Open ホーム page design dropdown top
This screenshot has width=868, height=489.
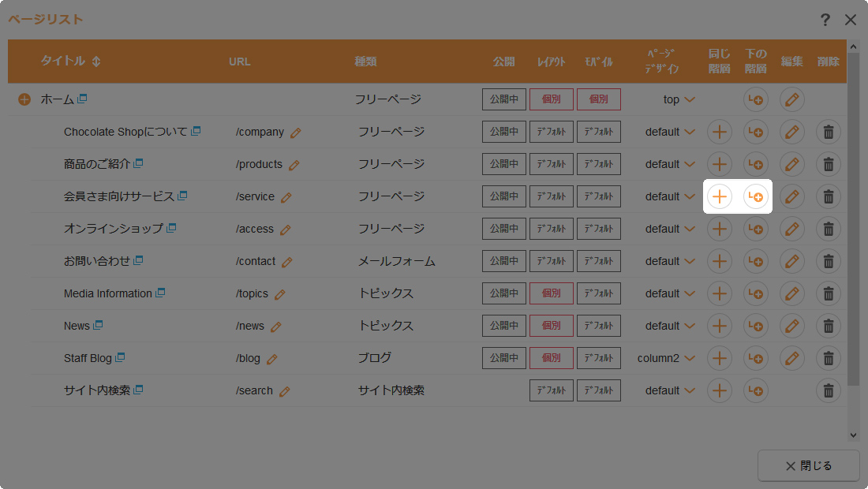point(679,99)
